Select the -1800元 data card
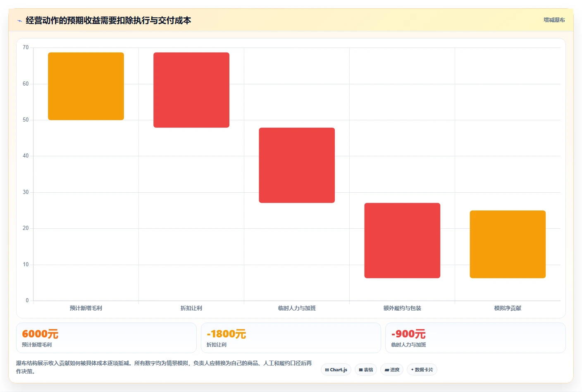Viewport: 582px width, 392px height. tap(291, 338)
